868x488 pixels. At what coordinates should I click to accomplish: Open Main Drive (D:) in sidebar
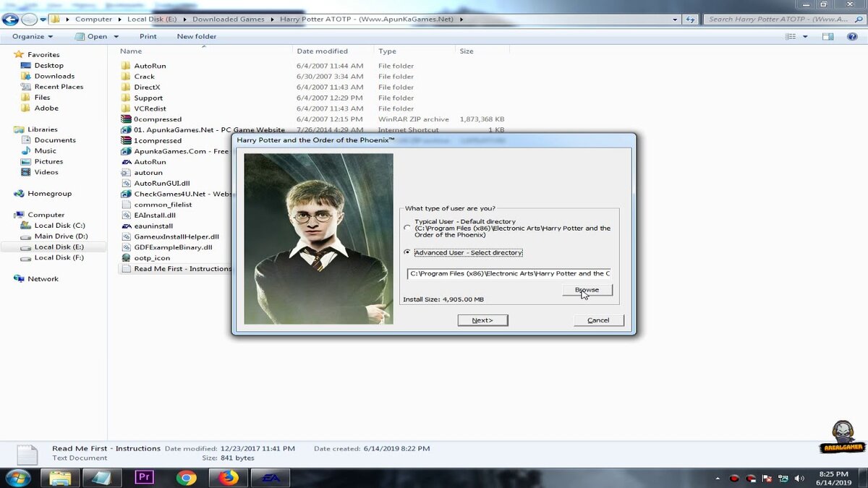pyautogui.click(x=61, y=236)
